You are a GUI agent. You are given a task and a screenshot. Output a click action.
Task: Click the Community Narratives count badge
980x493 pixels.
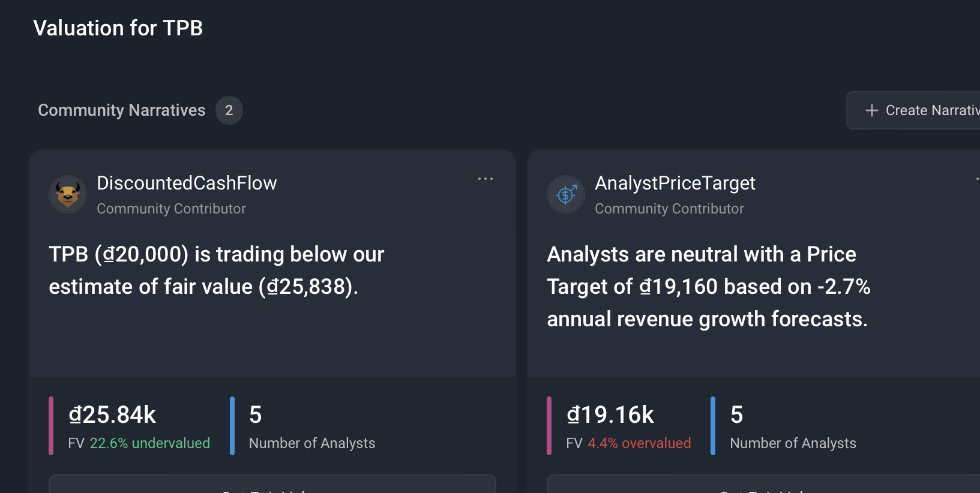click(229, 110)
